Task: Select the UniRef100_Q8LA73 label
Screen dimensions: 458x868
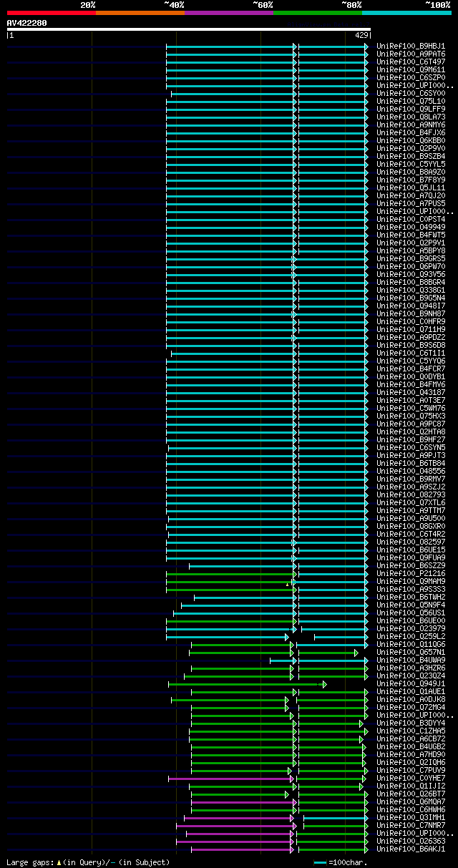Action: pos(411,117)
